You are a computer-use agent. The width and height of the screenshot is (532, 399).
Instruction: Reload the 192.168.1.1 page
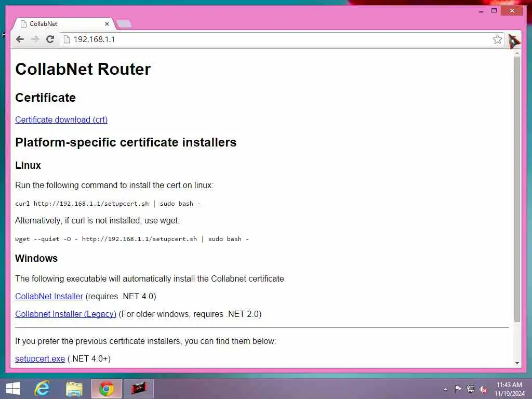50,39
